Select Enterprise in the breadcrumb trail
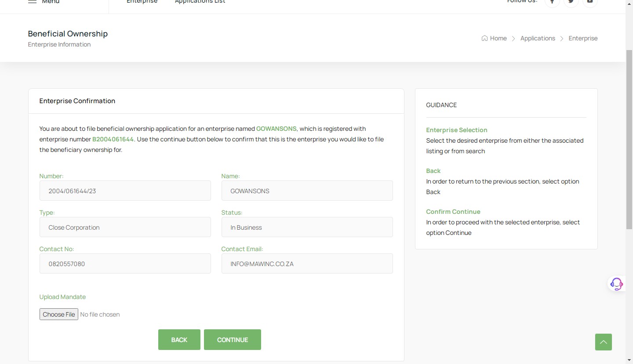 point(583,38)
